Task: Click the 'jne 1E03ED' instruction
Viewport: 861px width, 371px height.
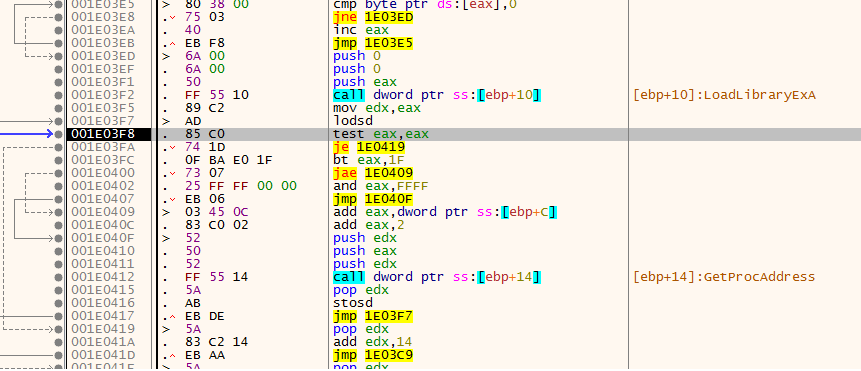Action: coord(373,18)
